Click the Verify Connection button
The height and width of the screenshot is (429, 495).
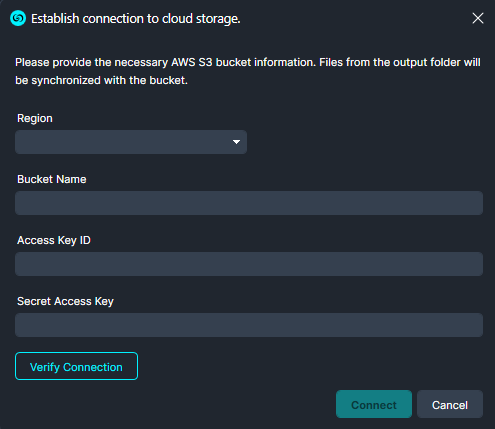(76, 366)
